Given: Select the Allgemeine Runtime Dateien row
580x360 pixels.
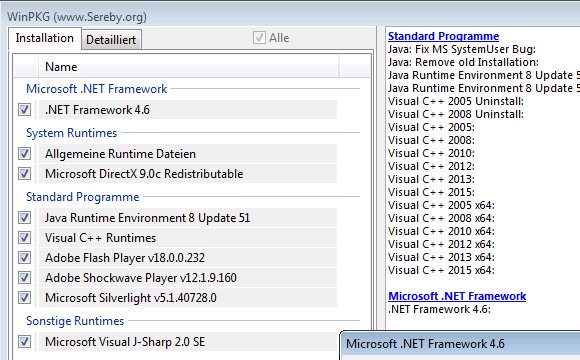Looking at the screenshot, I should coord(188,154).
